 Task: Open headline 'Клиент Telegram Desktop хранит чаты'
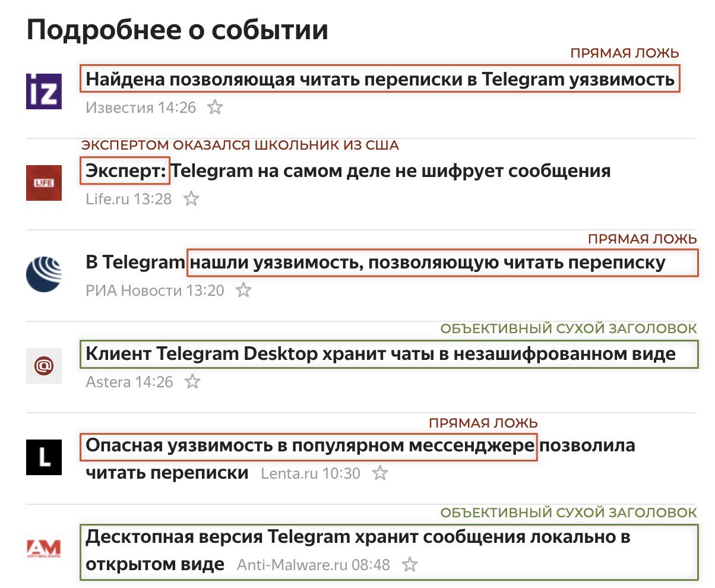click(381, 354)
